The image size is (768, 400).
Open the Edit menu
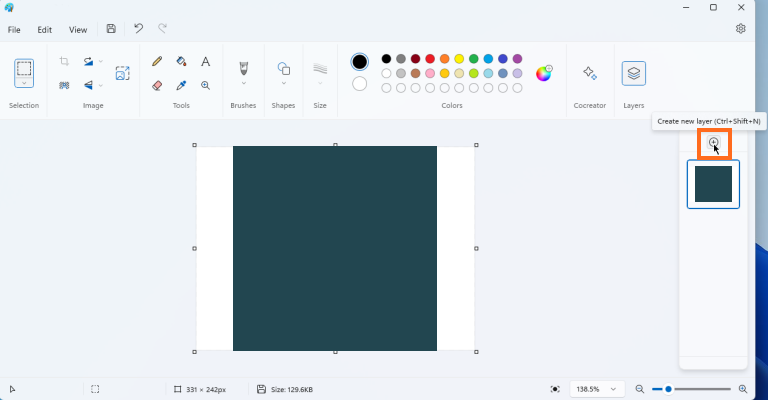(45, 30)
